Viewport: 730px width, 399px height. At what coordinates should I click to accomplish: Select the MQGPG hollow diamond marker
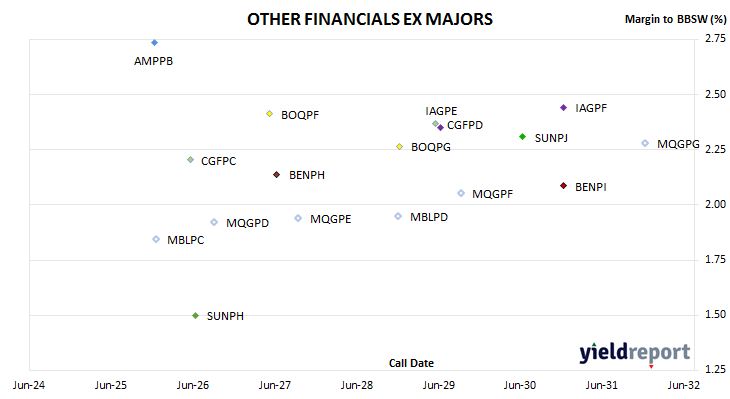[x=645, y=143]
